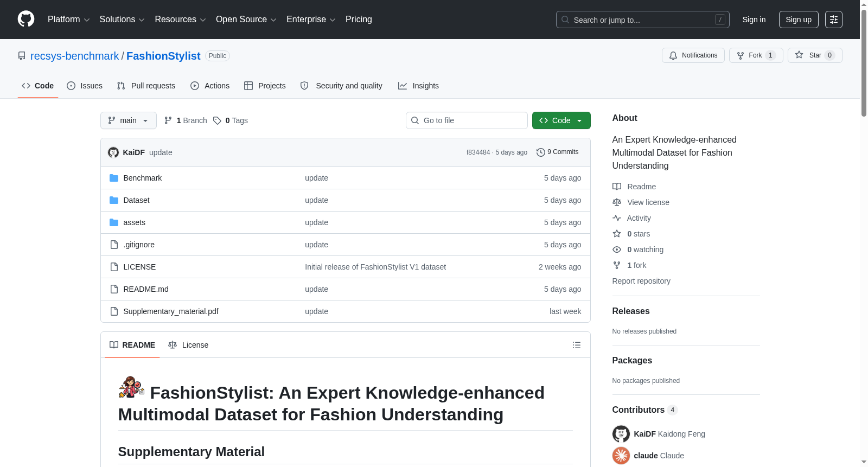Click the Releases heading

(631, 311)
